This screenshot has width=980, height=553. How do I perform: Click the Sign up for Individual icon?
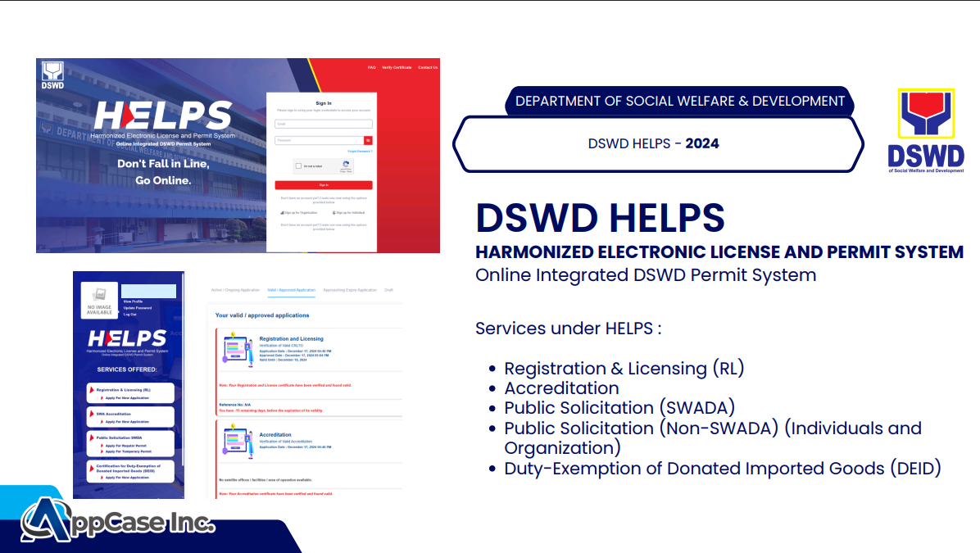[x=336, y=212]
